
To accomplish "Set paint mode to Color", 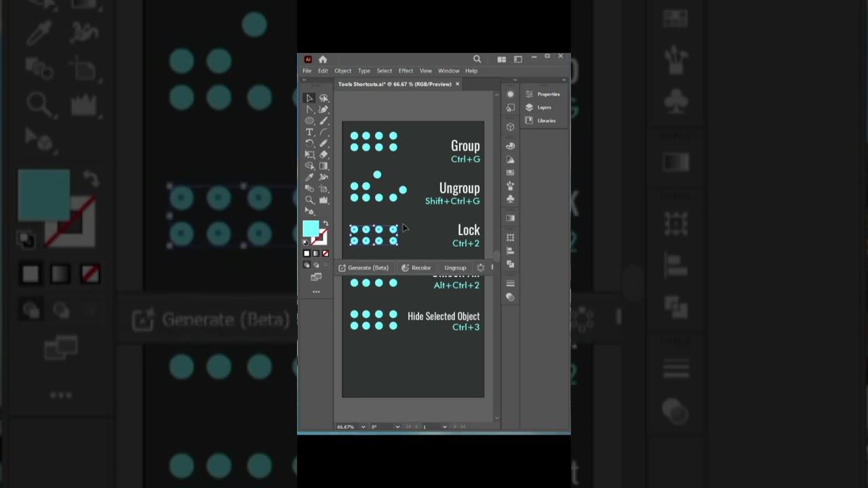I will point(307,253).
